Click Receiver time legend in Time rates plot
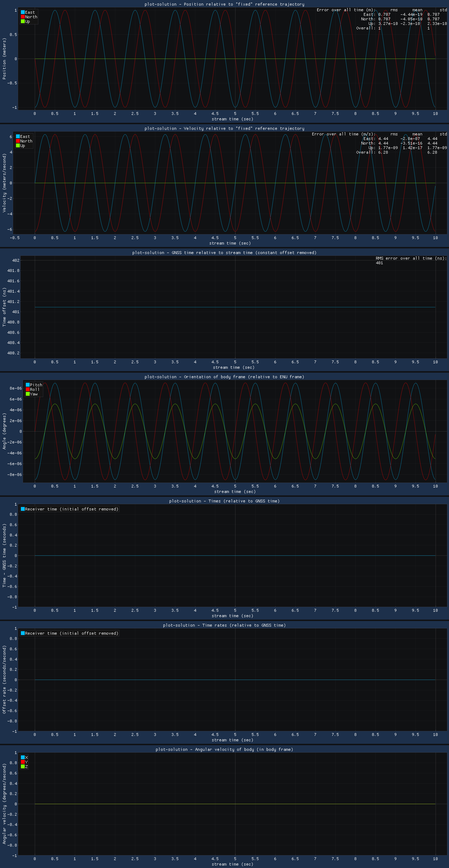Screen dimensions: 449x868 coord(70,633)
